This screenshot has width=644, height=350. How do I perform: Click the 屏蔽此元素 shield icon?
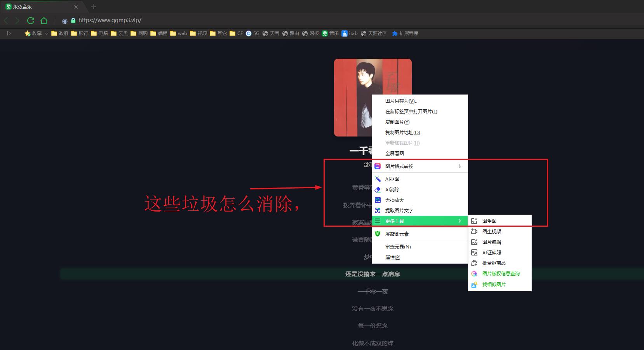[378, 234]
